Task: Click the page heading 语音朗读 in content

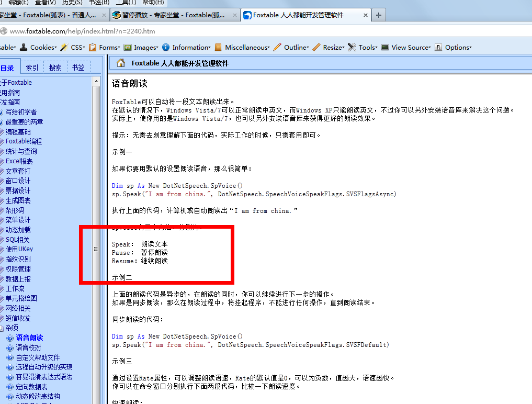Action: (x=130, y=84)
